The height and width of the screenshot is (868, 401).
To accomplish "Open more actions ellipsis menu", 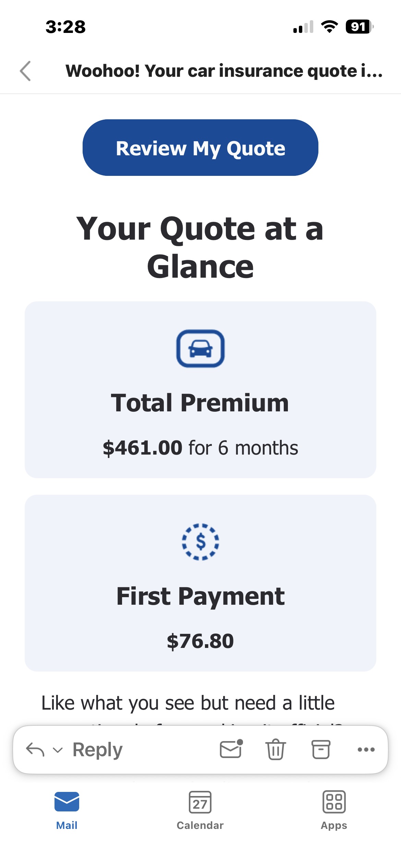I will pos(366,749).
